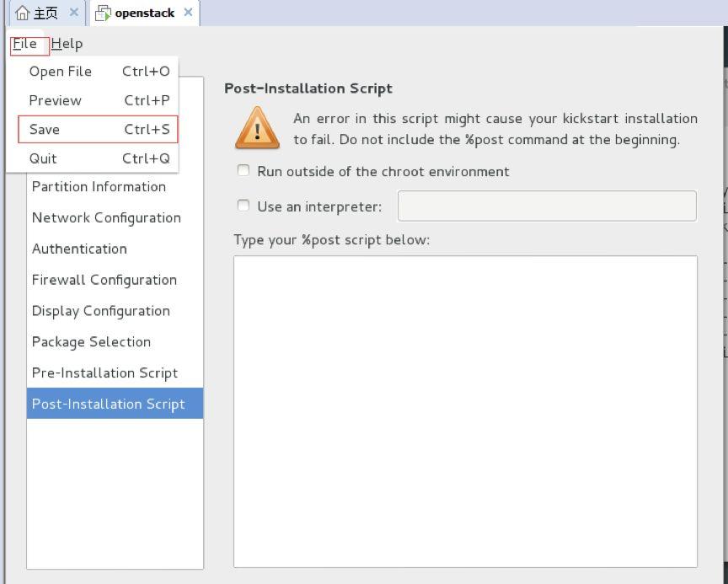Choose Open File from the File menu

coord(61,72)
